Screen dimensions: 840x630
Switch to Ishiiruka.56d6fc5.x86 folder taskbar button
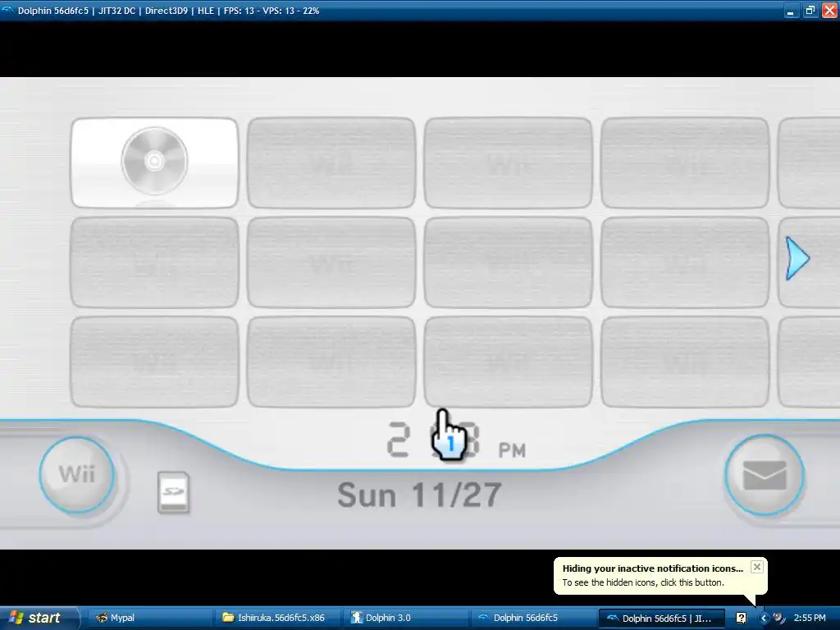pyautogui.click(x=278, y=618)
